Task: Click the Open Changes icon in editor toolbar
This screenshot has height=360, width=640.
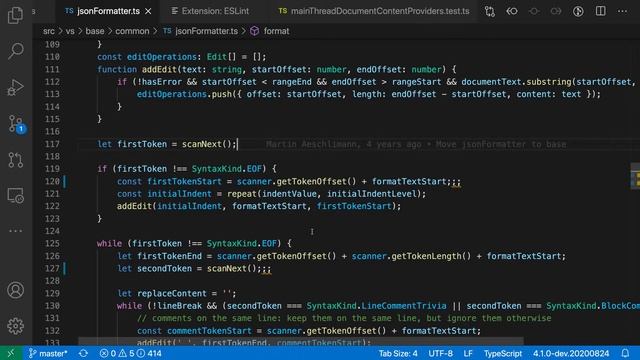Action: [x=490, y=11]
